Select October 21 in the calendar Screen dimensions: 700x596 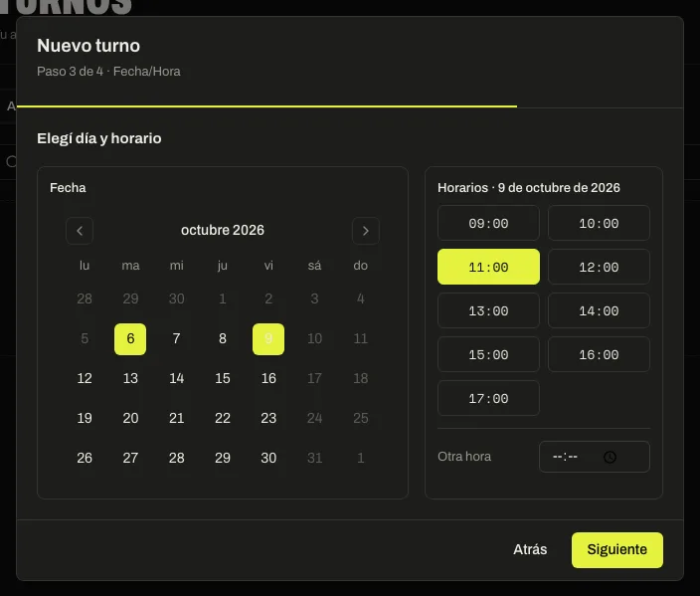pos(176,418)
